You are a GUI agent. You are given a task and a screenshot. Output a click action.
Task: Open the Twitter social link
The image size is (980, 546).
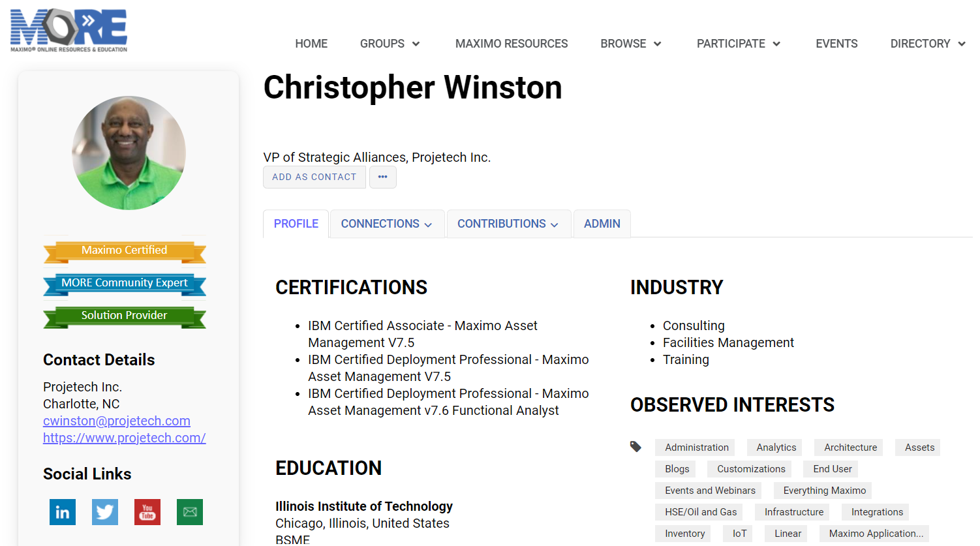(x=105, y=512)
